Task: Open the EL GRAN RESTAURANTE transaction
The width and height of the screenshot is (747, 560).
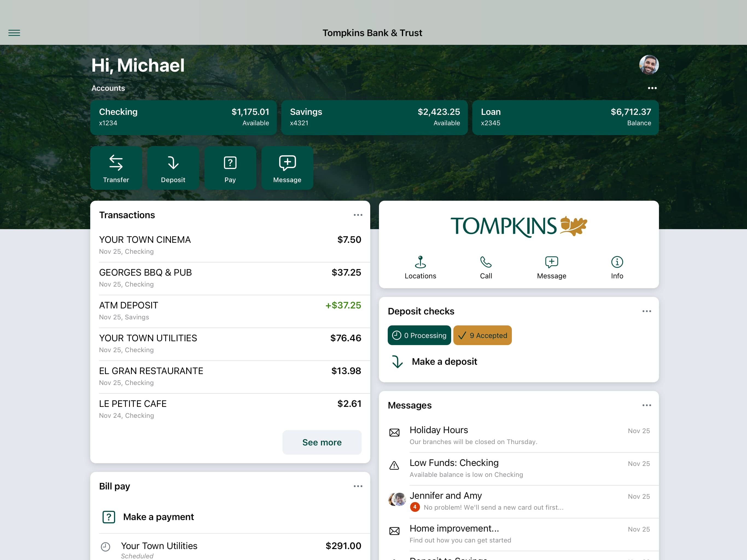Action: click(230, 377)
